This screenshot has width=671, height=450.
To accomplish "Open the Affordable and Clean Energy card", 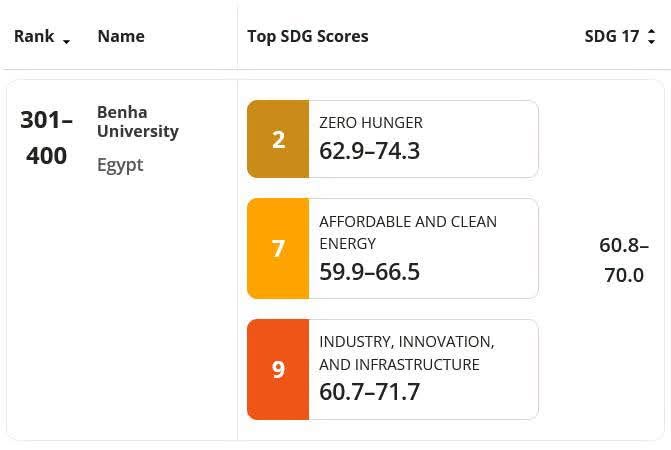I will pyautogui.click(x=393, y=248).
